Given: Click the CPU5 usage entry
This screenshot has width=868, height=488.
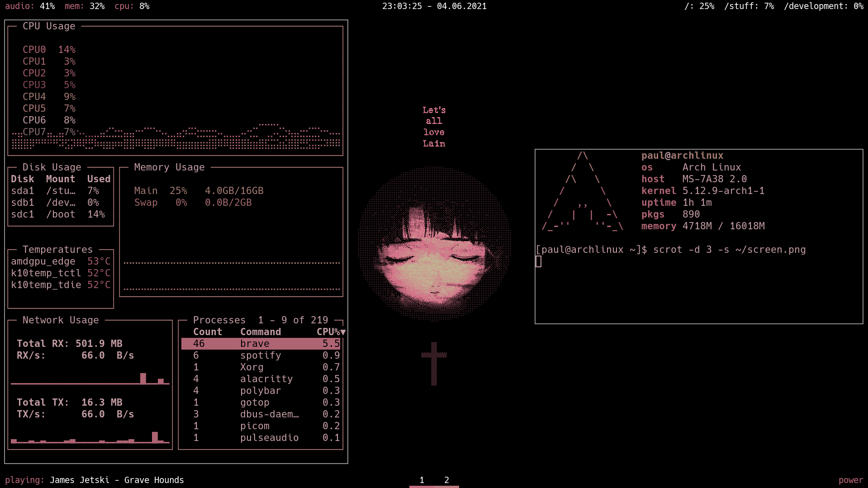Looking at the screenshot, I should tap(49, 109).
